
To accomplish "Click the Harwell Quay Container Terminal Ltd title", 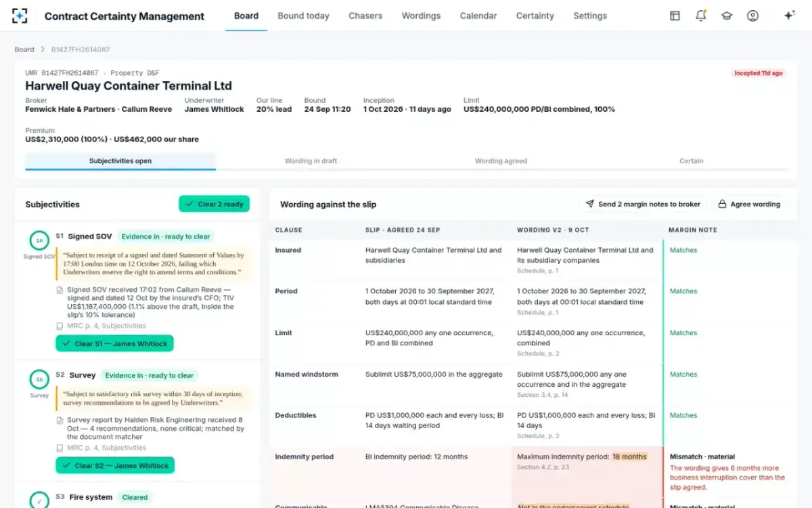I will click(x=129, y=86).
